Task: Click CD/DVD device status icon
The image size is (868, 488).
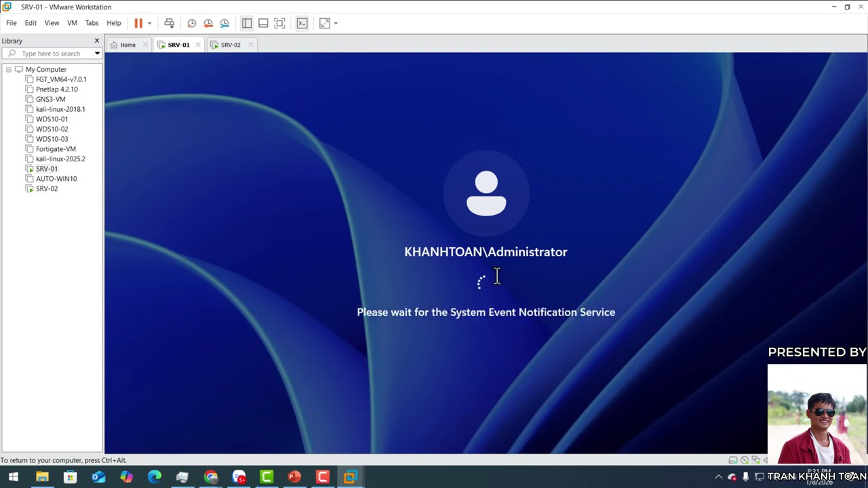Action: point(745,460)
